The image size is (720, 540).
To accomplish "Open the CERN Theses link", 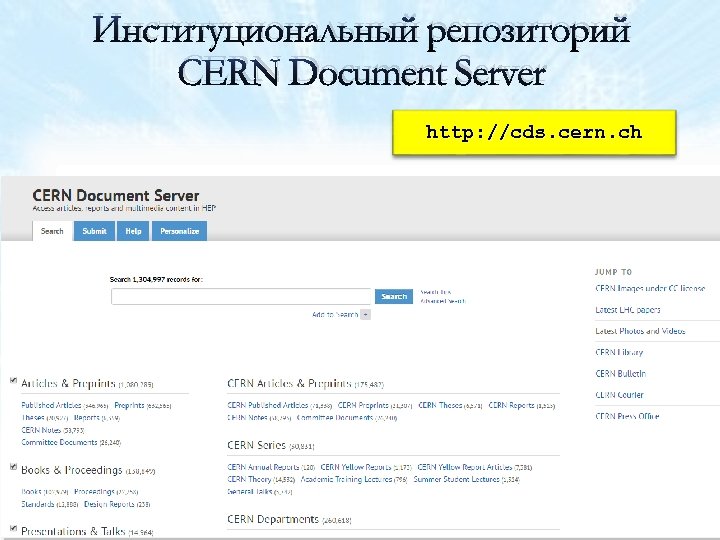I will coord(440,405).
